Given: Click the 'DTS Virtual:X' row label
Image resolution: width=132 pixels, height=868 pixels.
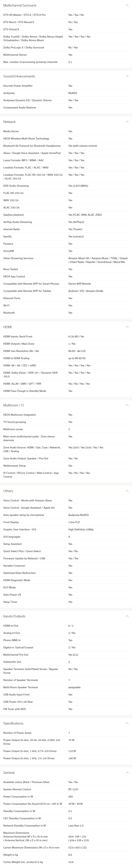Looking at the screenshot, I should click(11, 29).
